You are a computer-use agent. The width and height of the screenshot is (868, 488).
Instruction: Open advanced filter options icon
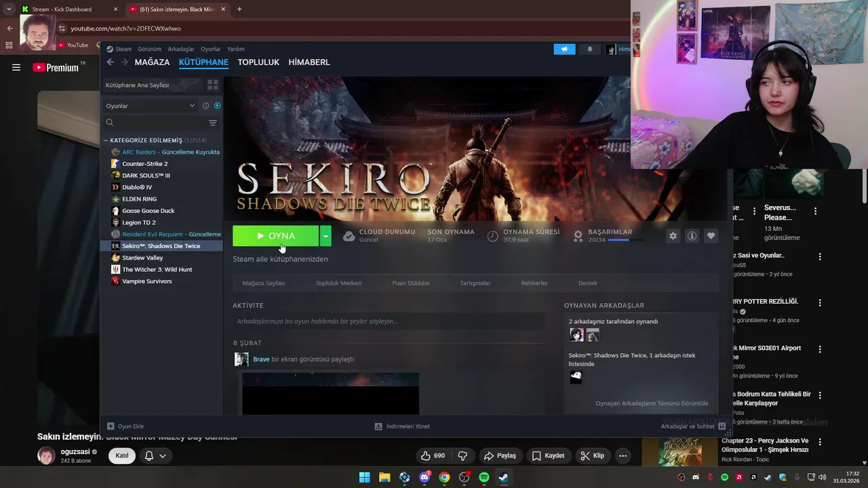213,123
